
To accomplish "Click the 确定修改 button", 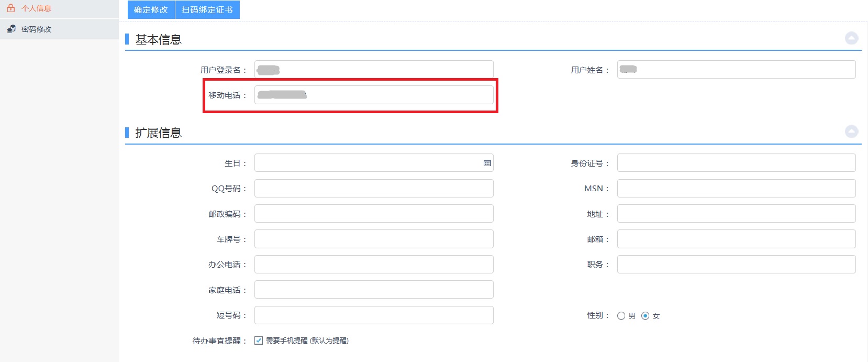I will point(151,9).
